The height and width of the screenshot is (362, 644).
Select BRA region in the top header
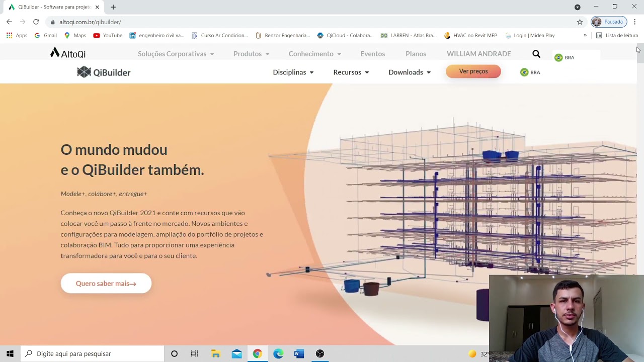click(x=564, y=57)
